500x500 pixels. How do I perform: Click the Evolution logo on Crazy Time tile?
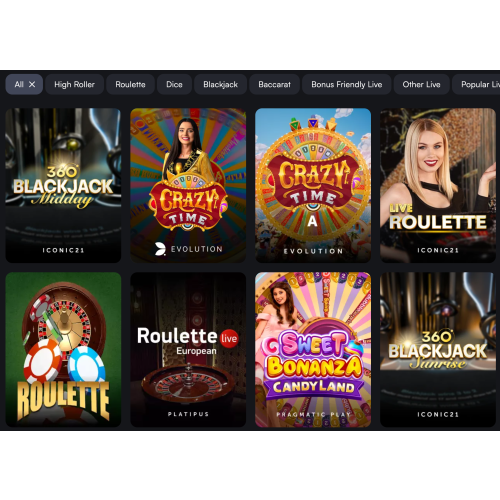(189, 249)
